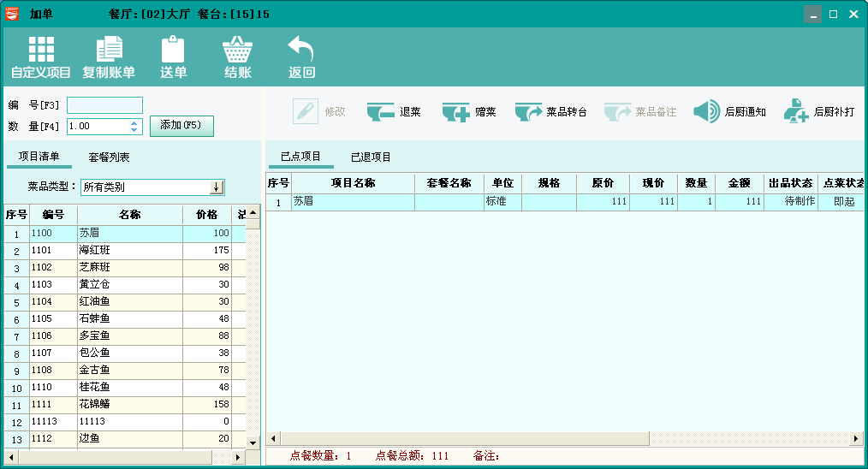The image size is (868, 469).
Task: Click the 返回 back arrow icon
Action: (301, 50)
